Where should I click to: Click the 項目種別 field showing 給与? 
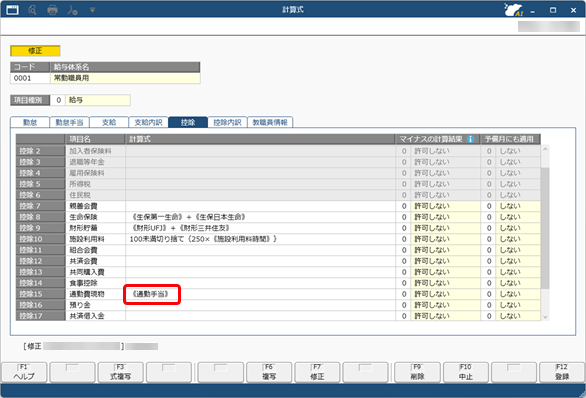(98, 100)
